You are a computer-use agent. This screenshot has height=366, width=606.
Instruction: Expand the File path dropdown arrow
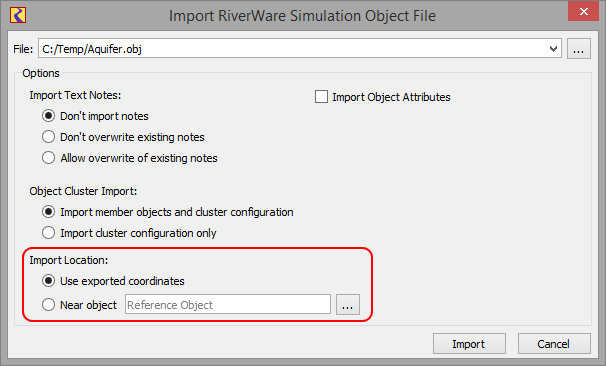tap(553, 49)
